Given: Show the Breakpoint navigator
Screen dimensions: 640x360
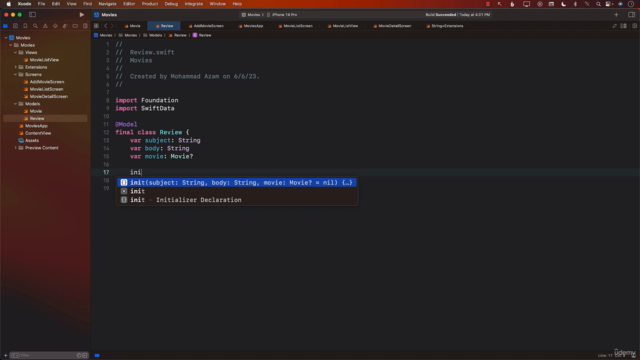Looking at the screenshot, I should tap(75, 26).
